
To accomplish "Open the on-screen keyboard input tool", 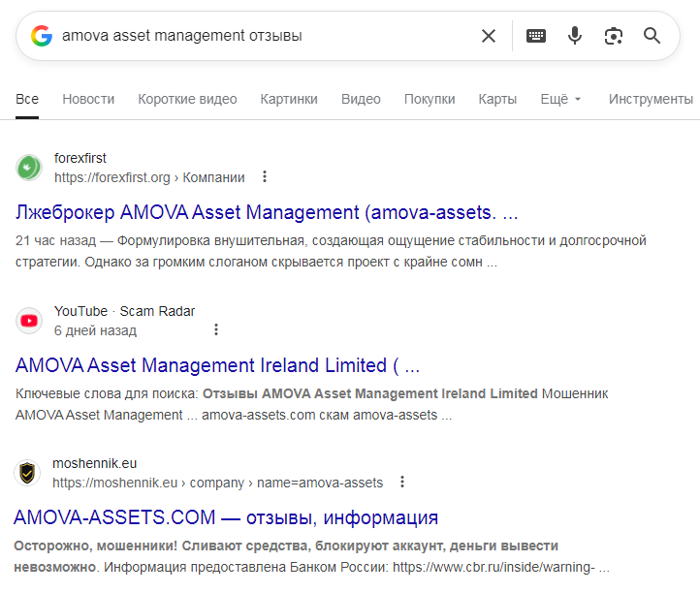I will pos(536,36).
